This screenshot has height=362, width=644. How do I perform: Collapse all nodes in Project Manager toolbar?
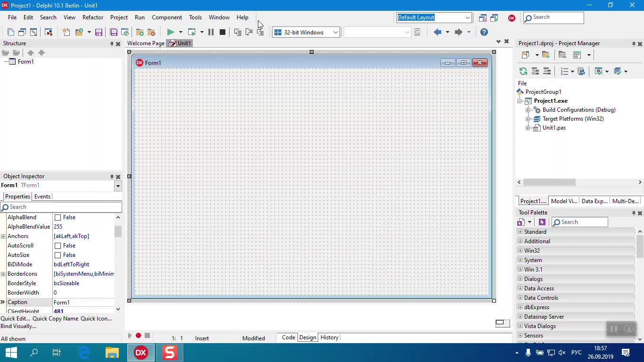click(547, 71)
